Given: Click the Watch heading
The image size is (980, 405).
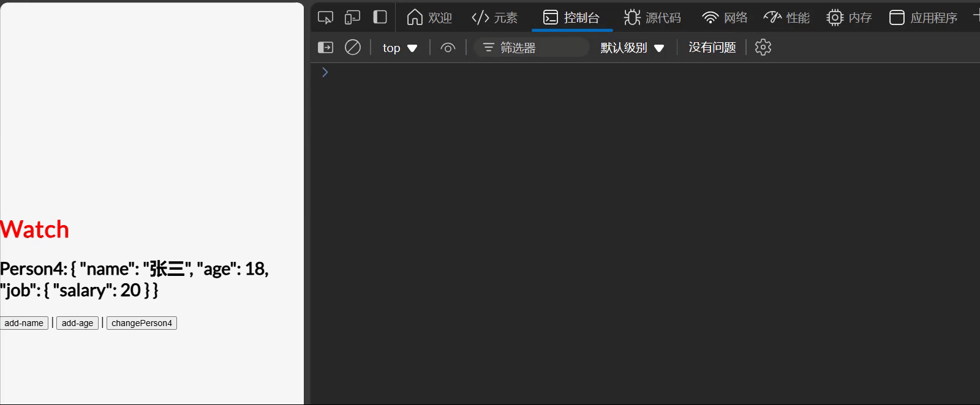Looking at the screenshot, I should click(x=34, y=229).
